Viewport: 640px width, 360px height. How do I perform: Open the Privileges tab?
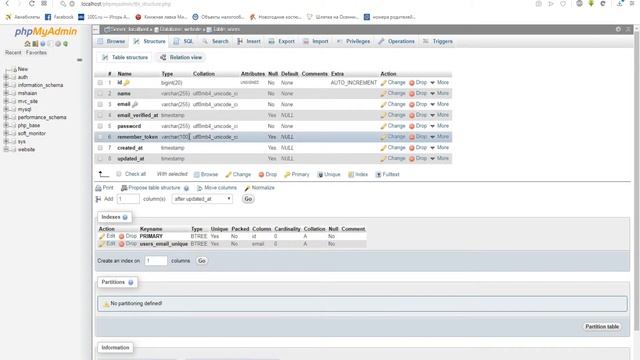click(353, 42)
